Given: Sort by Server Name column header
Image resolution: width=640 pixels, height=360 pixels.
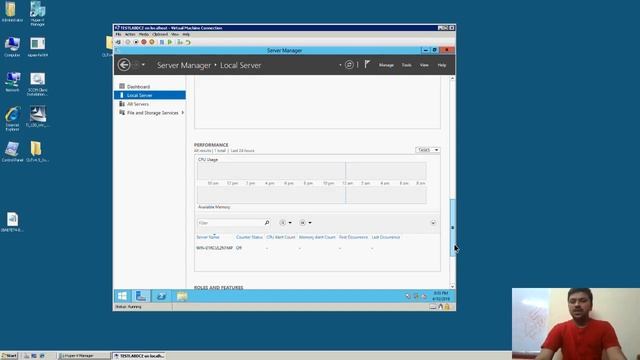Looking at the screenshot, I should coord(208,237).
